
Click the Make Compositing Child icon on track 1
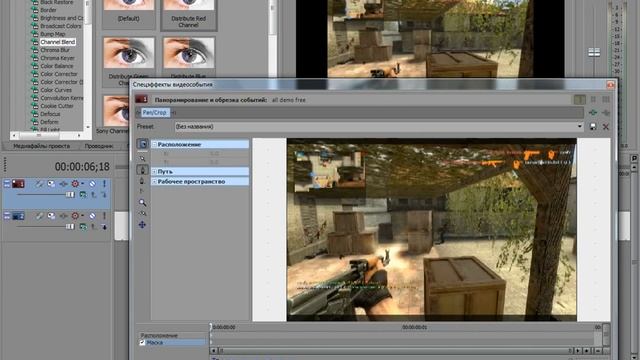tap(104, 195)
